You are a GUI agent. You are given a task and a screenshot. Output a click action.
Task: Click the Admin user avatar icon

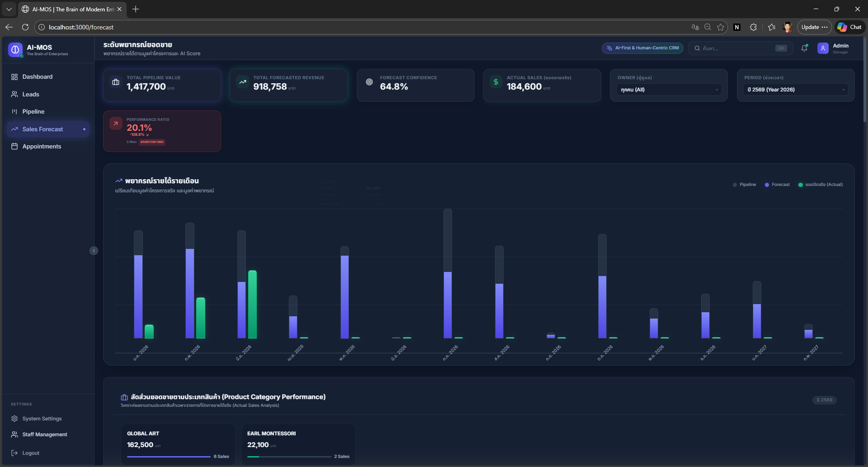point(823,48)
